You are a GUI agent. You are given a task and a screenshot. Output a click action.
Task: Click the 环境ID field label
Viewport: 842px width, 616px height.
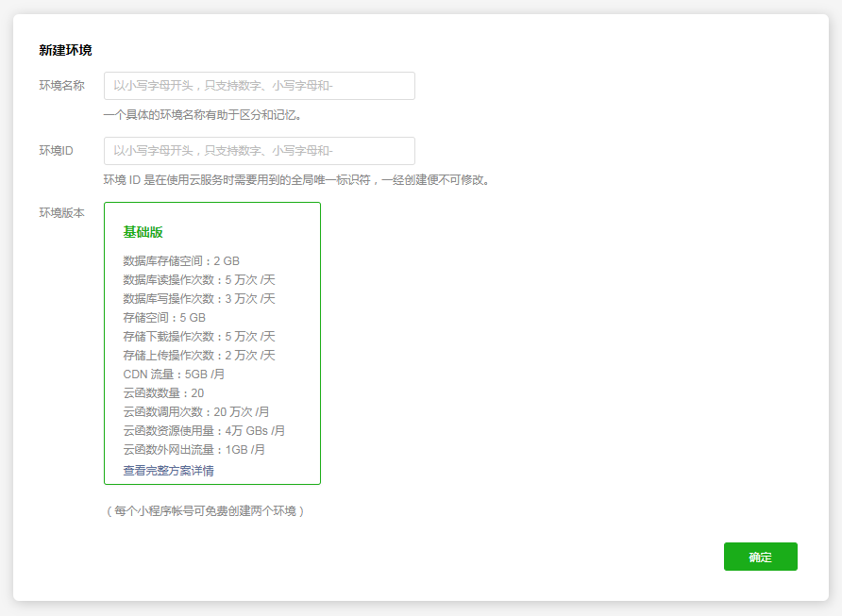[56, 151]
